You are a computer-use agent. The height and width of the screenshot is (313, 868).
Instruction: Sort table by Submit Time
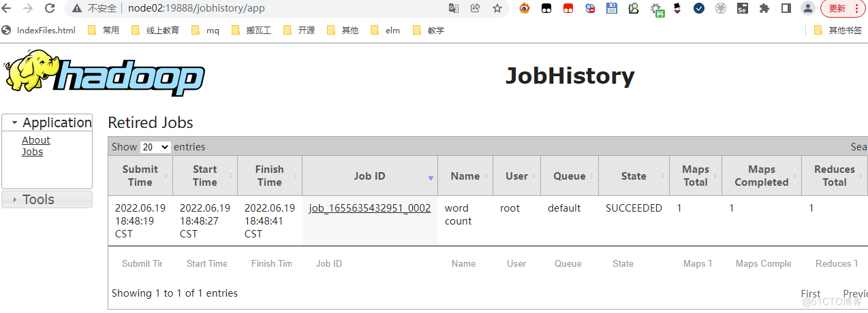click(x=140, y=176)
